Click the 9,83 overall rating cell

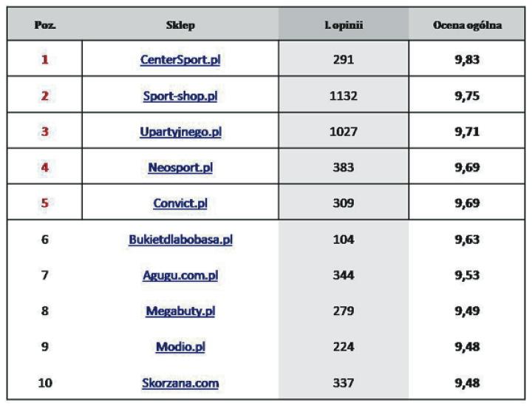[467, 60]
